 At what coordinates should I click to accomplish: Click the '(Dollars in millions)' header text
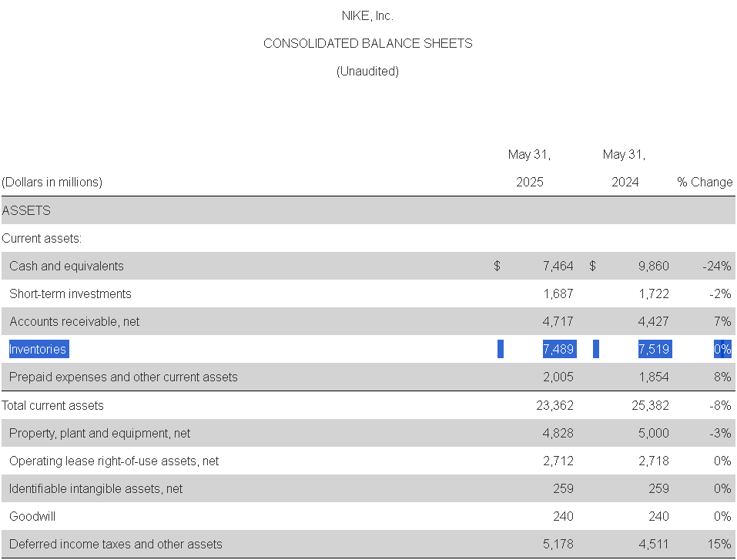[52, 182]
